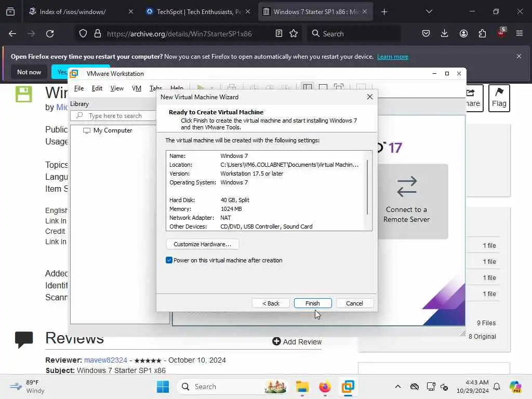Open the Windows Start menu
532x399 pixels.
coord(163,387)
